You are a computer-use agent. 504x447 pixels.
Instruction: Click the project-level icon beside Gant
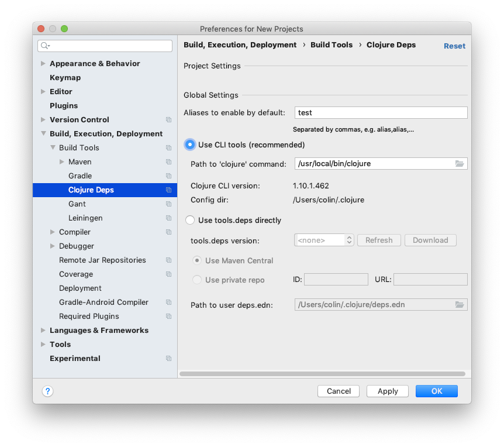168,204
